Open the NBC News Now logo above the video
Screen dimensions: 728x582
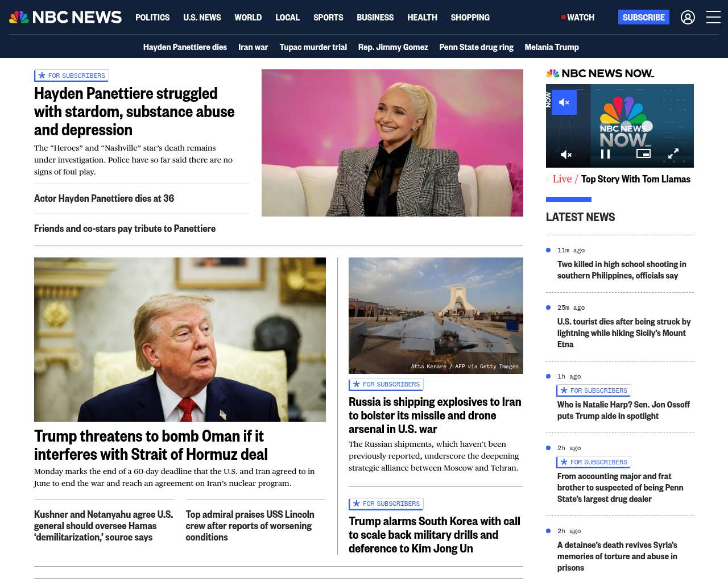coord(600,73)
